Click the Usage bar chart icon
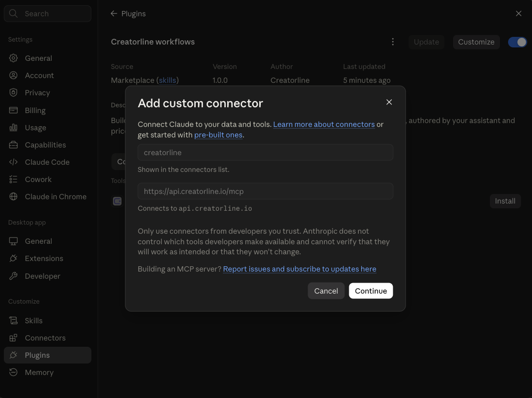Viewport: 532px width, 398px height. pos(13,127)
